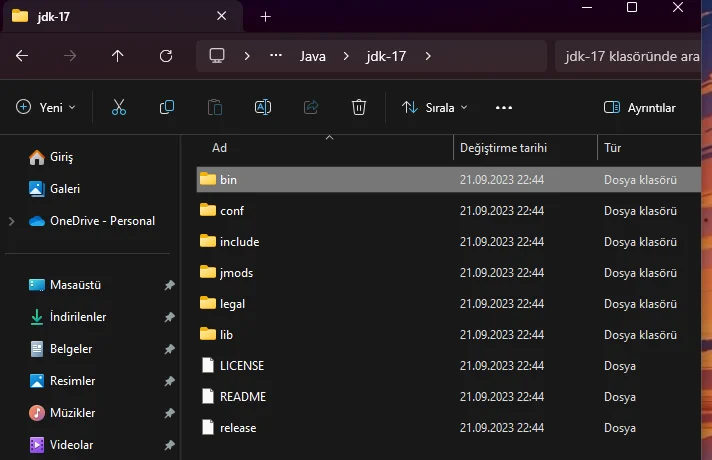This screenshot has width=712, height=460.
Task: Refresh the jdk-17 folder view
Action: pyautogui.click(x=166, y=56)
